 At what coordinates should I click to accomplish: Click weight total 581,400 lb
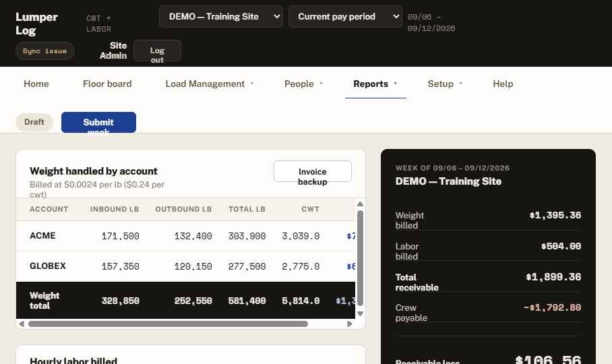click(x=247, y=301)
